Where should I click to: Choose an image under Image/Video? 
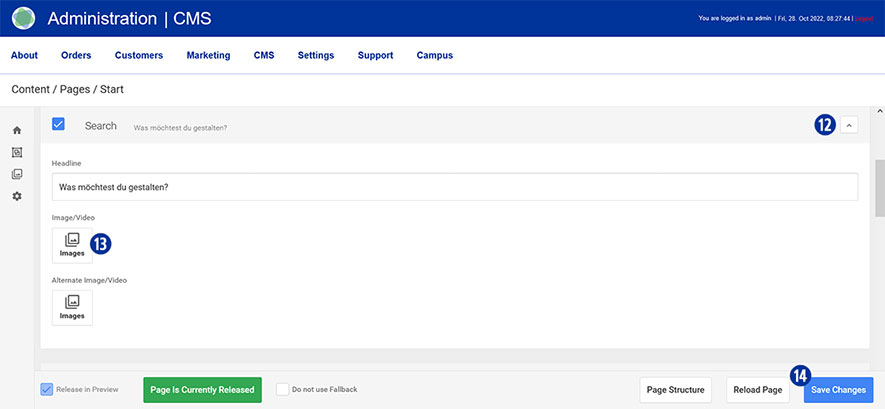click(x=72, y=245)
